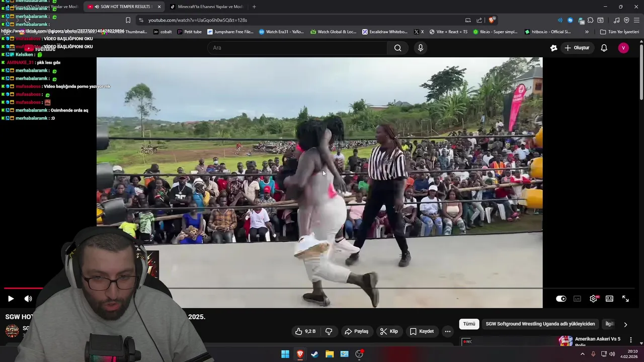Dislike the video with the thumbs-down icon
Screen dimensions: 644x362
329,331
